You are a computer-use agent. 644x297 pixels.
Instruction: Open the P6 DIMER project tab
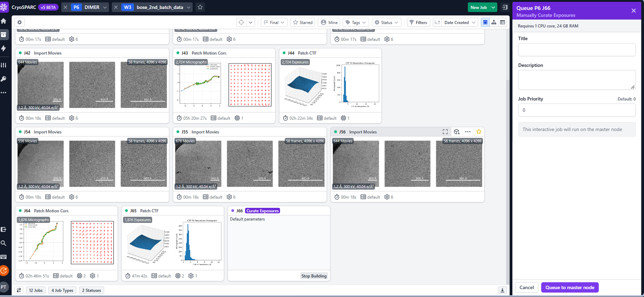(90, 7)
